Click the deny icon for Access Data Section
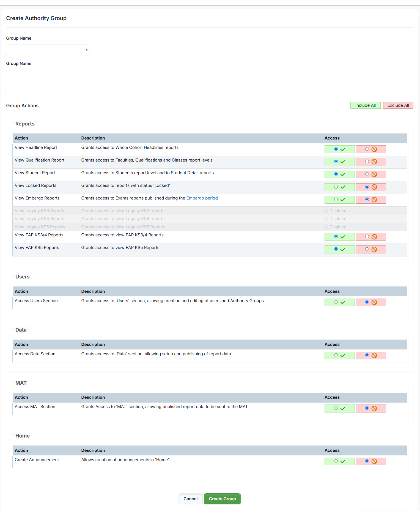The width and height of the screenshot is (420, 511). coord(374,356)
